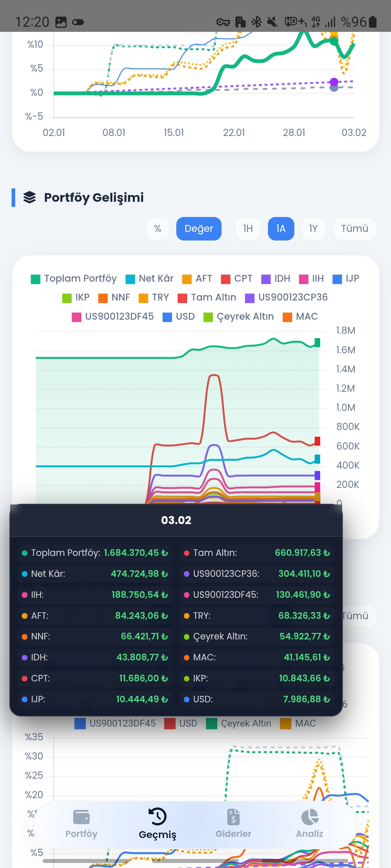391x868 pixels.
Task: Toggle the IKP legend entry in Portföy Gelişimi
Action: pyautogui.click(x=76, y=298)
